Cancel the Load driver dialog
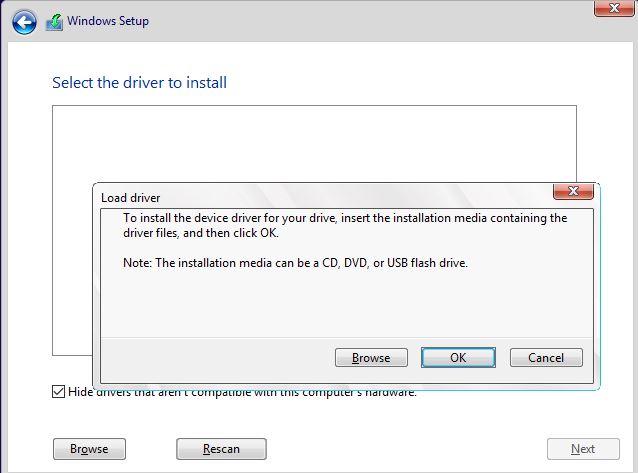 pos(546,357)
